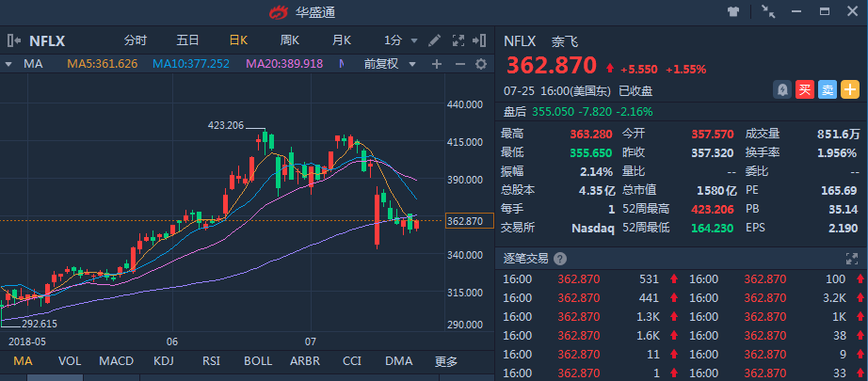Click the trade row with volume 531

point(588,279)
